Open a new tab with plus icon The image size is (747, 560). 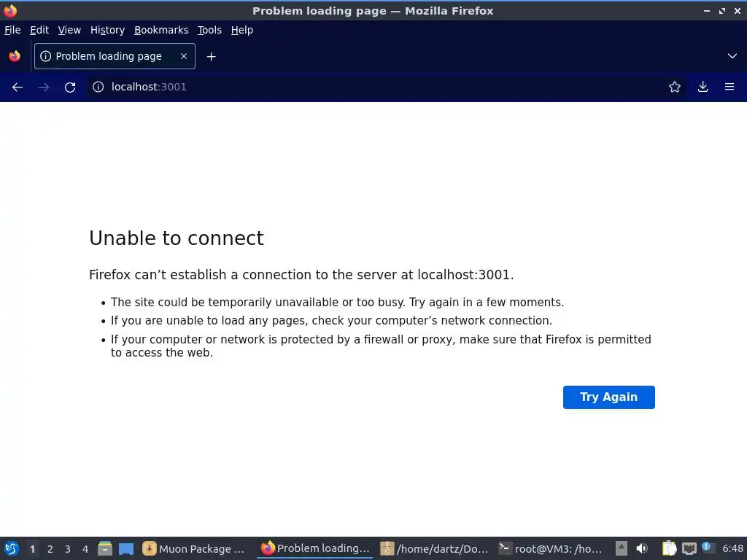coord(211,57)
